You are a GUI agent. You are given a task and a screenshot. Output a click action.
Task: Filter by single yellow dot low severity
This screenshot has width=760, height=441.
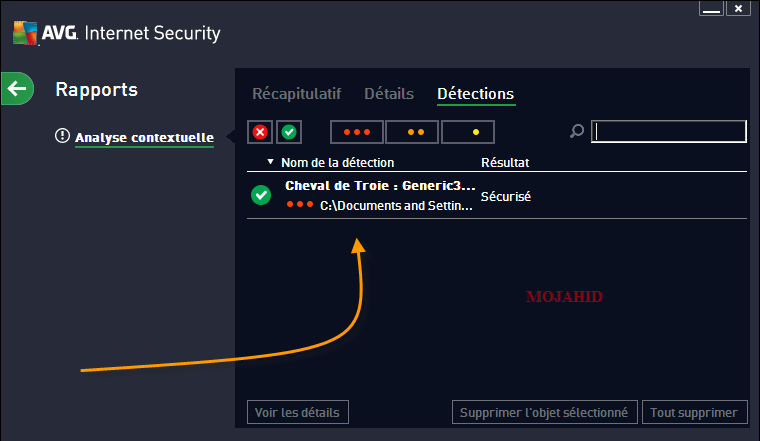pos(468,132)
